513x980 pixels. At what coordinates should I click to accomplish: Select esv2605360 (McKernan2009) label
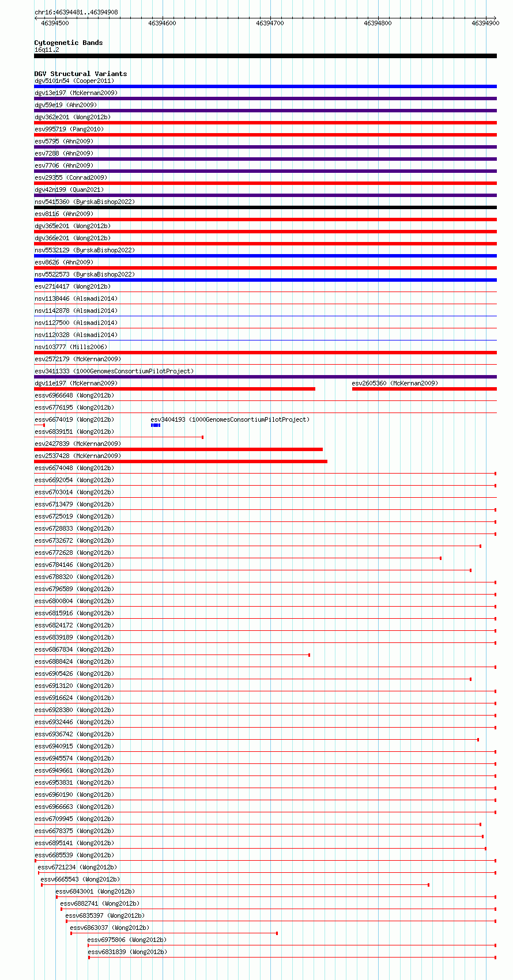tap(395, 383)
